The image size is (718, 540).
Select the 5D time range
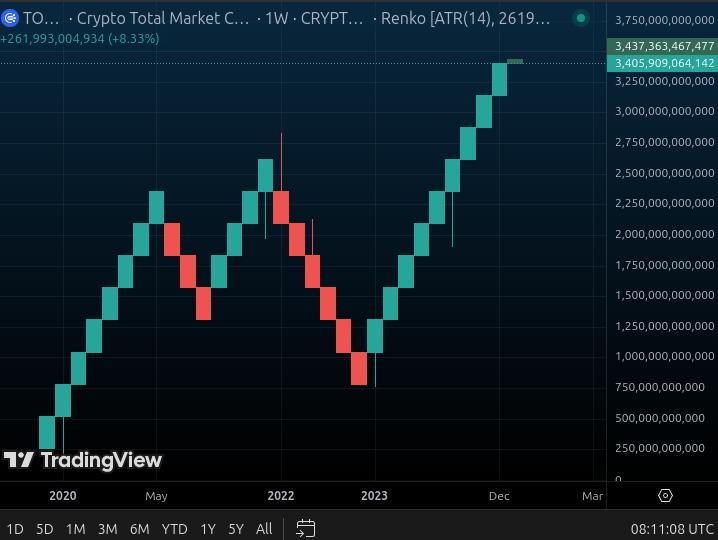click(x=45, y=529)
